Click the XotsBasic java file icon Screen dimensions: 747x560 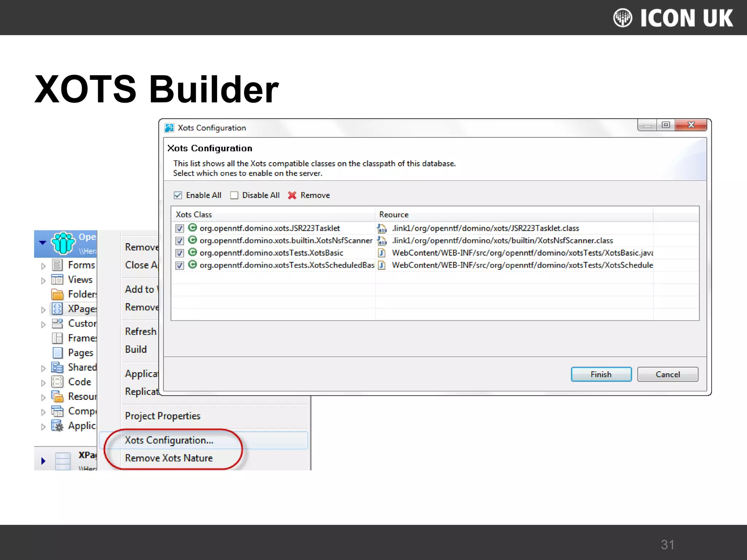382,253
